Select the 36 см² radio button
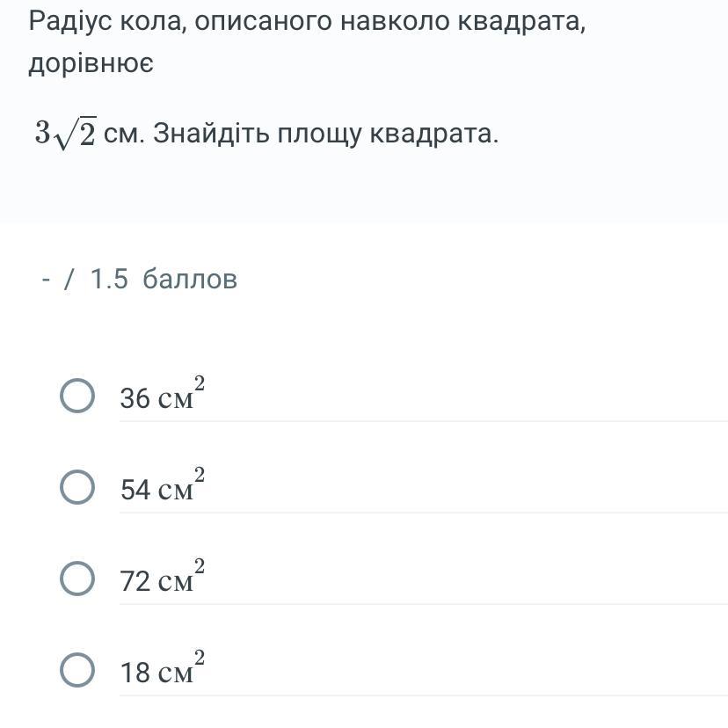The image size is (728, 728). coord(77,396)
